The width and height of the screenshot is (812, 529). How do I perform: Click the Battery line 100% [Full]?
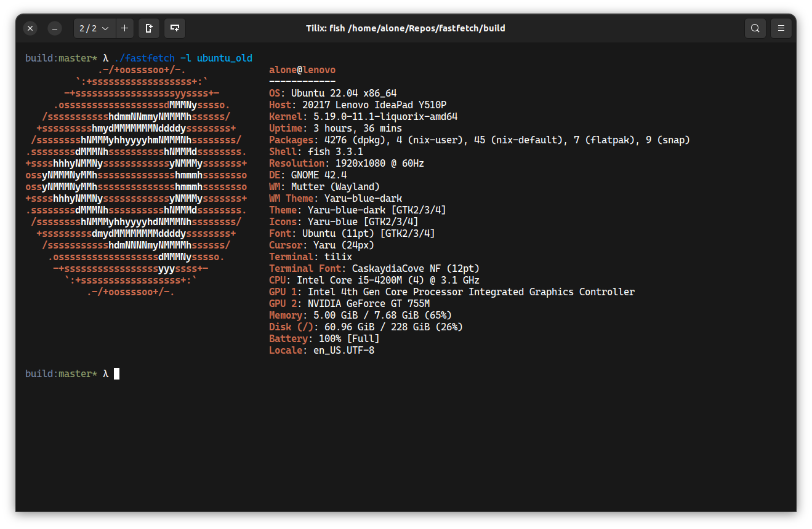pyautogui.click(x=324, y=339)
